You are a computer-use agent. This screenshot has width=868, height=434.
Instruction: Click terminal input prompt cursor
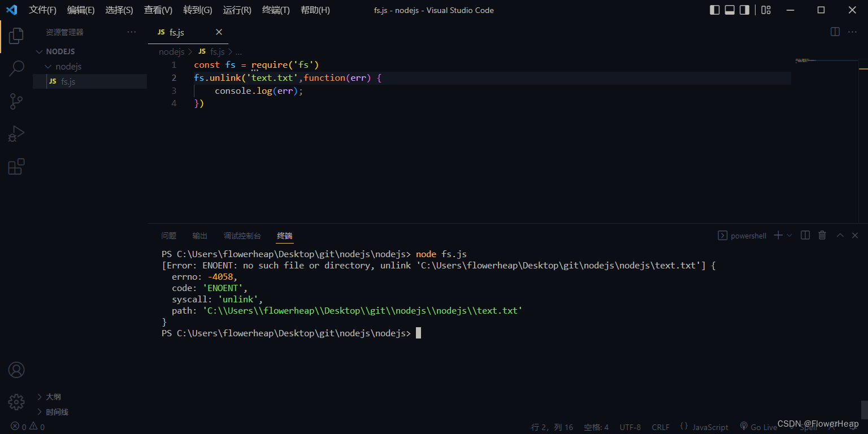pyautogui.click(x=418, y=333)
